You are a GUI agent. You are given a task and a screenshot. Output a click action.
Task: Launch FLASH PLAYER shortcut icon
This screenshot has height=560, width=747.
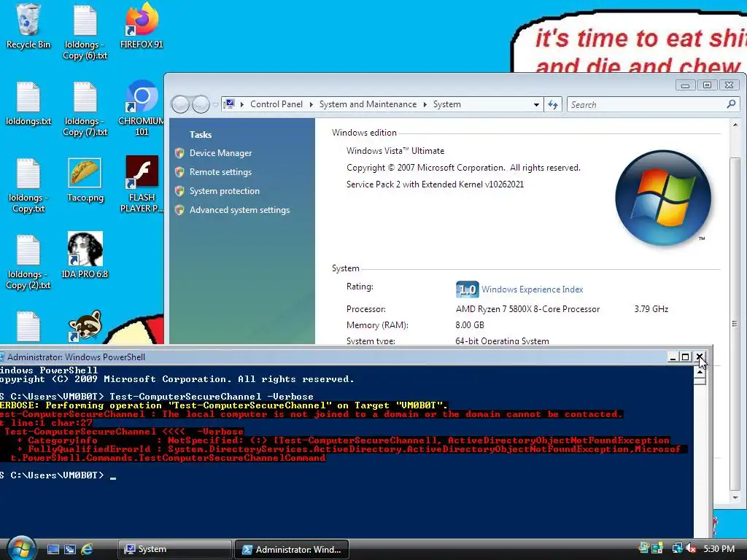tap(142, 184)
